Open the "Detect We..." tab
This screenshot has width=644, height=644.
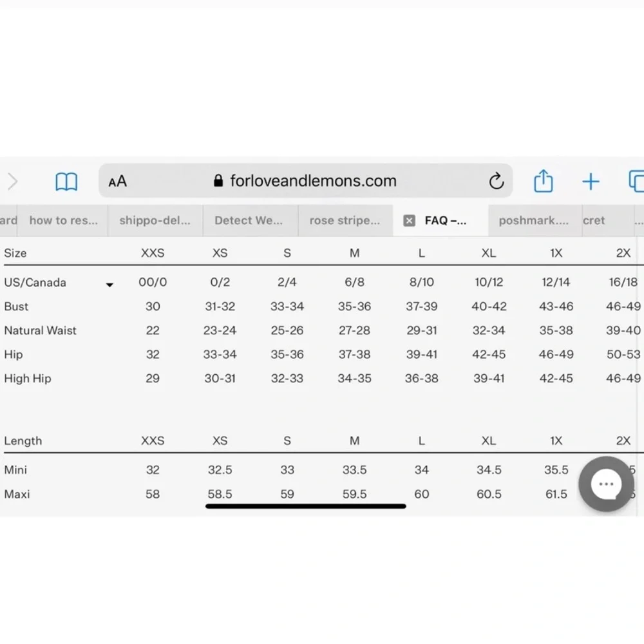click(249, 220)
